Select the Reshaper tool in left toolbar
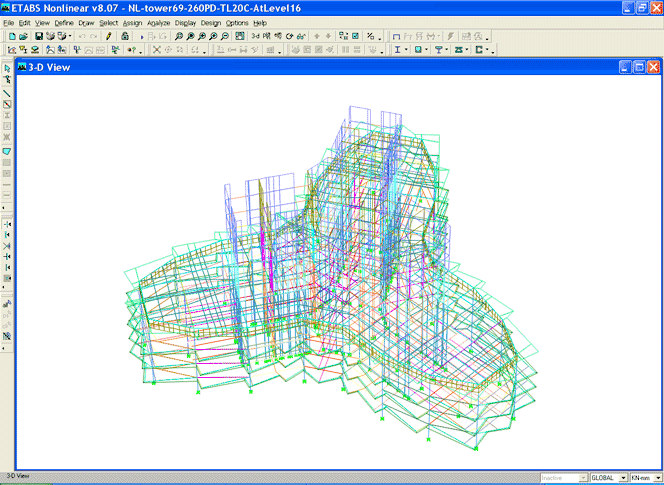This screenshot has height=485, width=664. click(7, 79)
